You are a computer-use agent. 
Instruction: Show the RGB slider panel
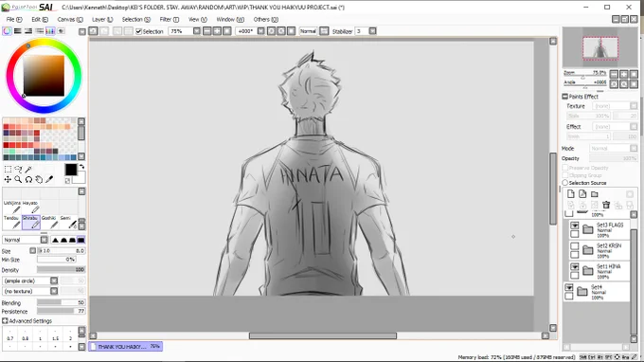pos(18,31)
